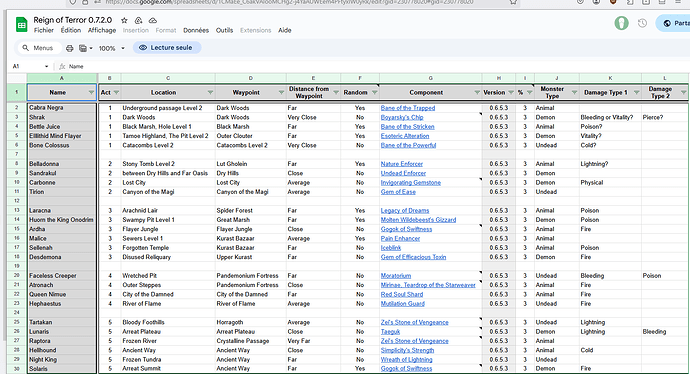Click the Google Sheets home logo
The width and height of the screenshot is (690, 374).
point(22,25)
